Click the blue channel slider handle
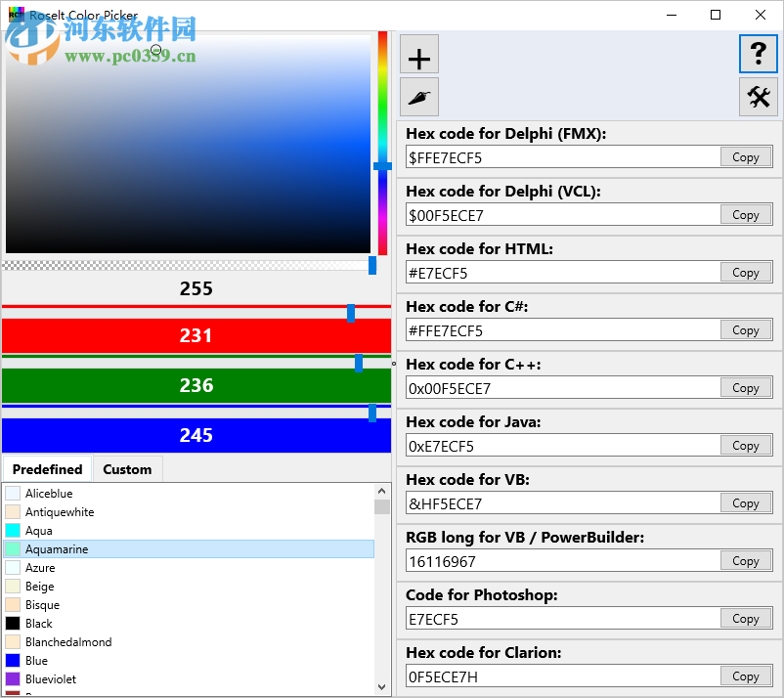This screenshot has width=784, height=698. point(370,413)
